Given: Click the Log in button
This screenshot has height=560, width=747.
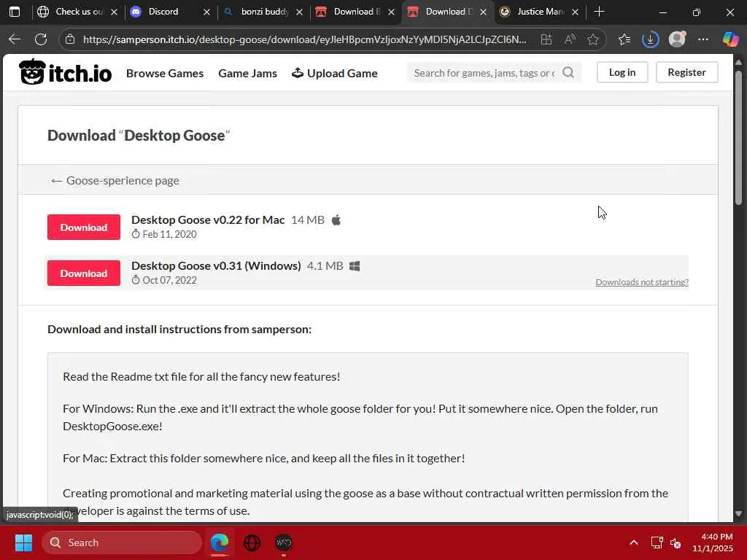Looking at the screenshot, I should click(622, 72).
